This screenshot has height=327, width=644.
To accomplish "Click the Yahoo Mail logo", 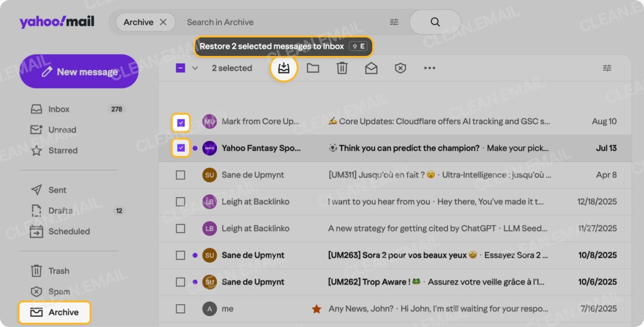I will [57, 22].
